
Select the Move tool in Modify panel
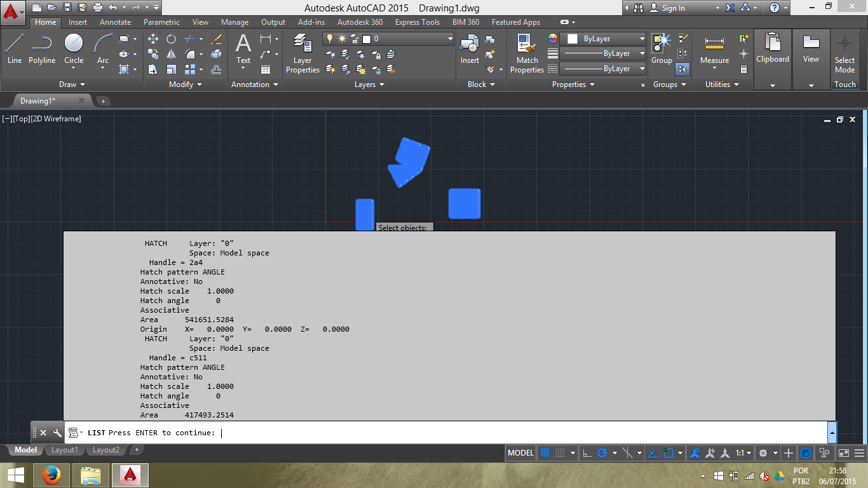(152, 38)
